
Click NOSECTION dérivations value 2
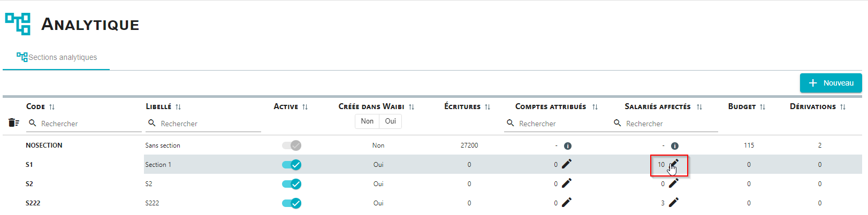820,145
